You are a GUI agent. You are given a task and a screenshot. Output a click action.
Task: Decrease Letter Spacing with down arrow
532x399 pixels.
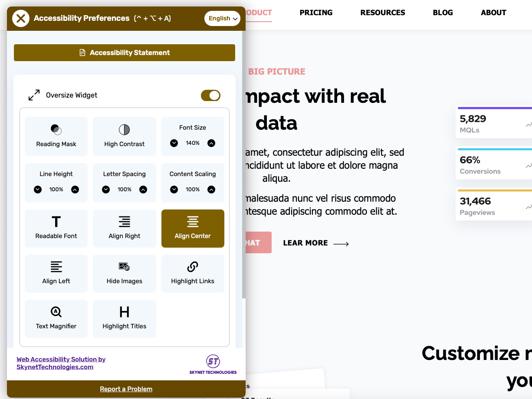click(106, 190)
